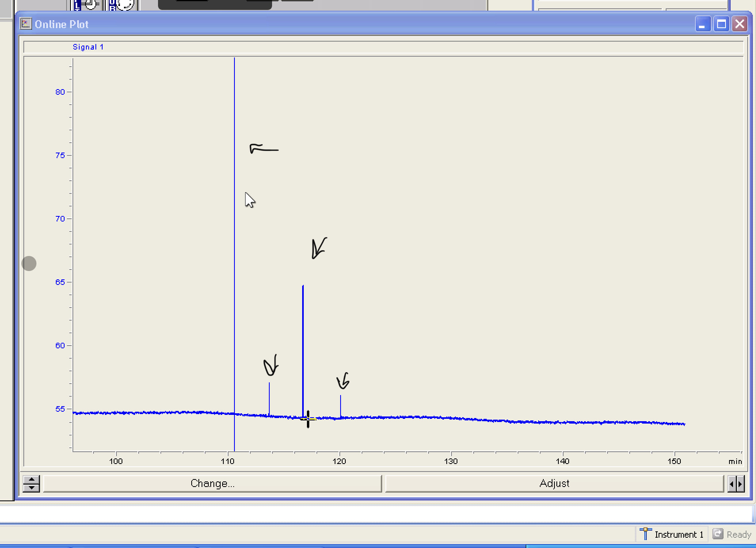
Task: Click the up arrow of the range stepper
Action: pos(31,479)
